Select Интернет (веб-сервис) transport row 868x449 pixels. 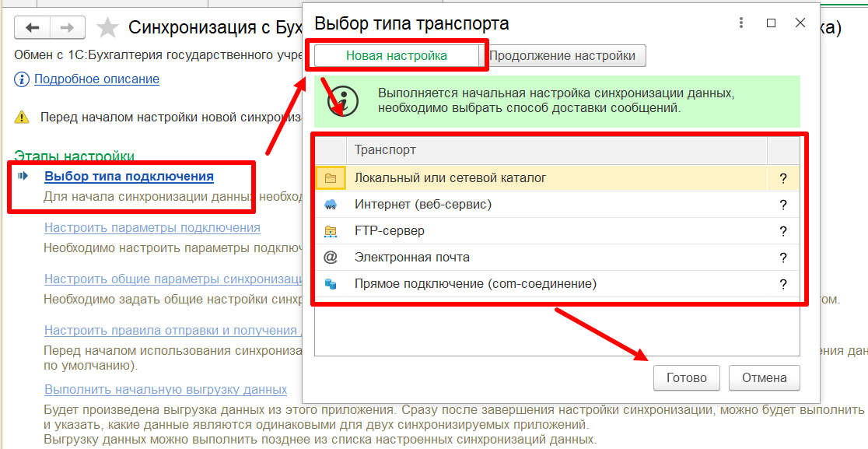coord(423,205)
